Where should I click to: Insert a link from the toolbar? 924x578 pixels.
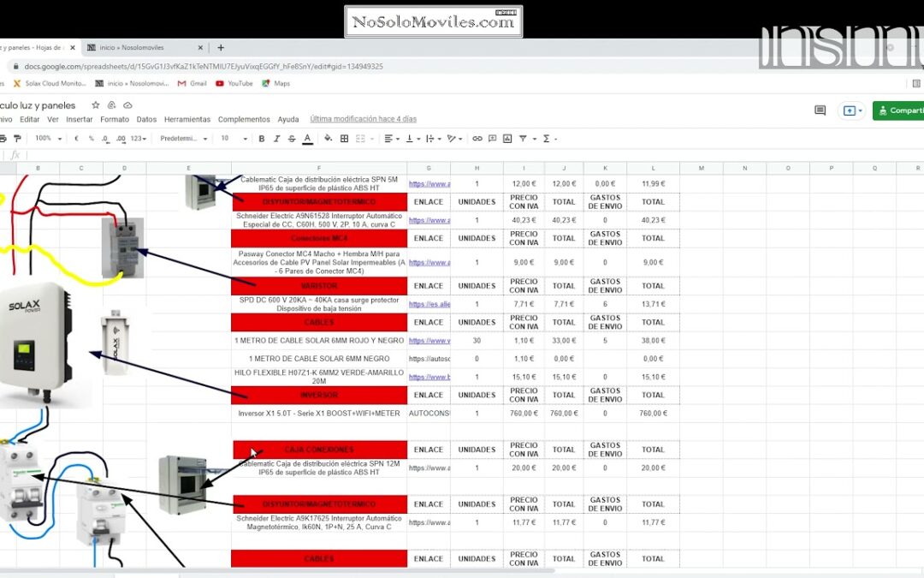click(x=477, y=139)
